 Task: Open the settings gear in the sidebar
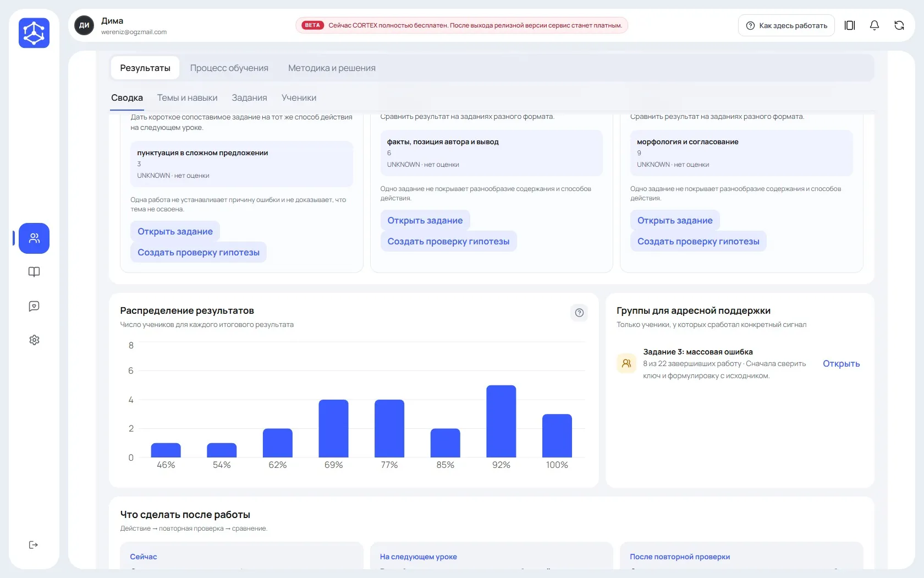tap(34, 340)
